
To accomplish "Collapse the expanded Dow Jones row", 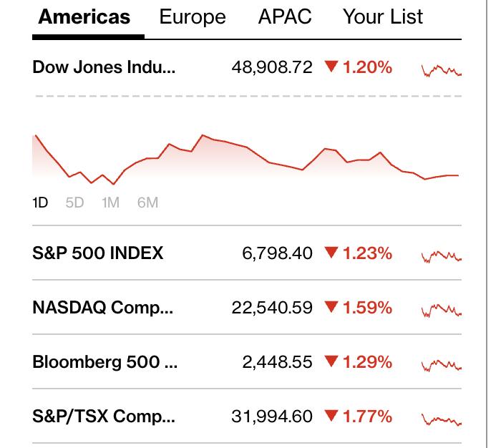I will (104, 67).
